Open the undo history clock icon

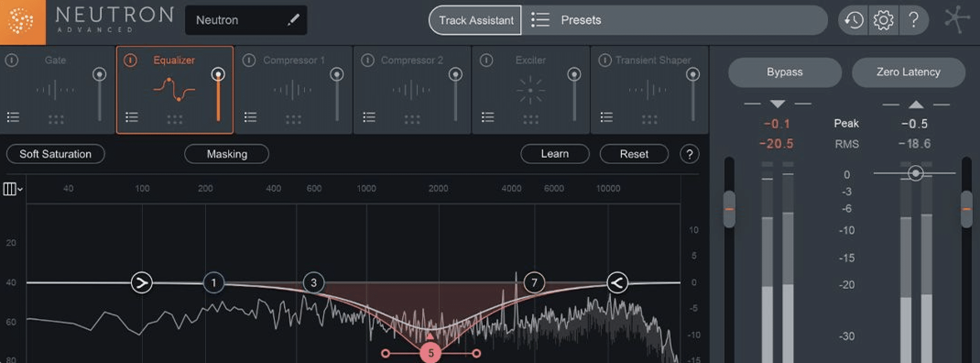point(854,20)
